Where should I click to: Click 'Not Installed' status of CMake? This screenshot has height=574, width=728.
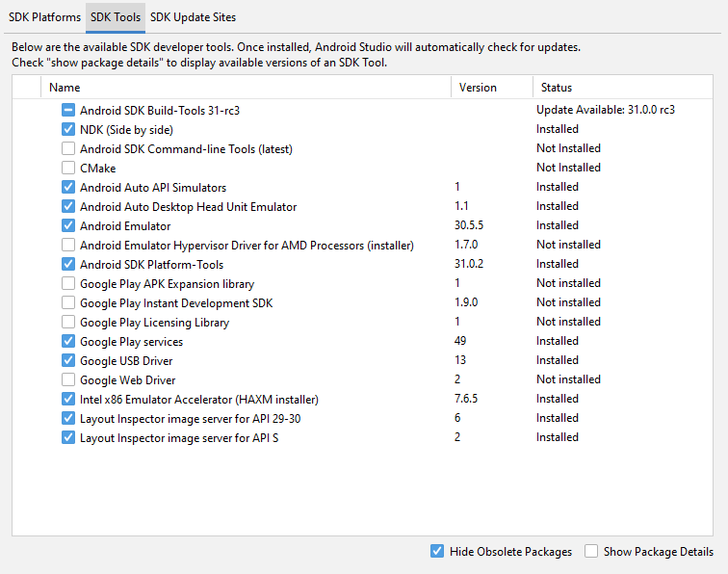tap(568, 168)
